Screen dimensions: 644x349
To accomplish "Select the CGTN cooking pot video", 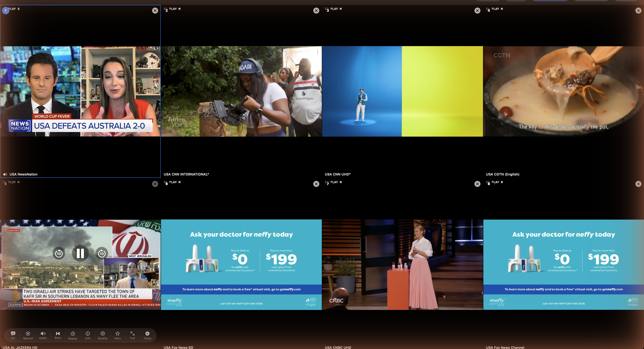I will (563, 91).
